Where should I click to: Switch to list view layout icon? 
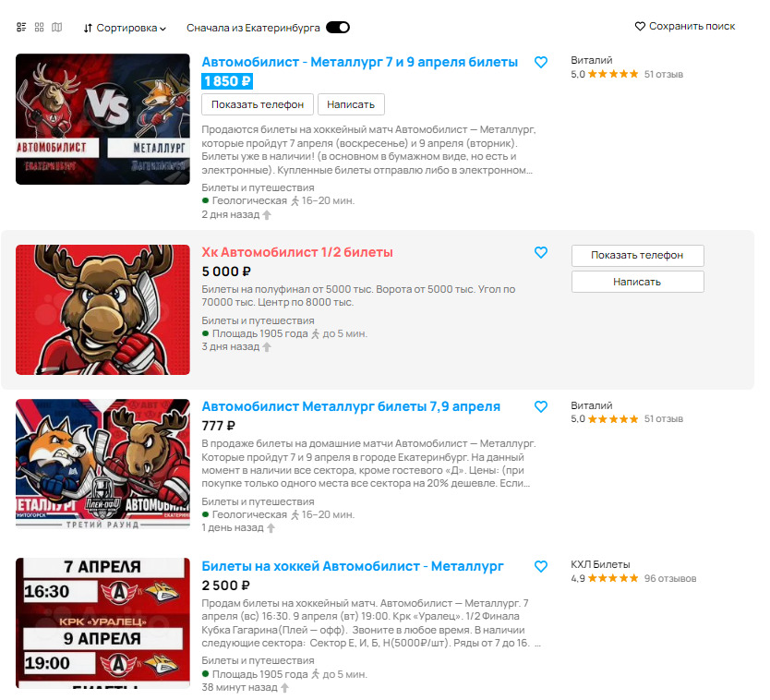point(21,27)
